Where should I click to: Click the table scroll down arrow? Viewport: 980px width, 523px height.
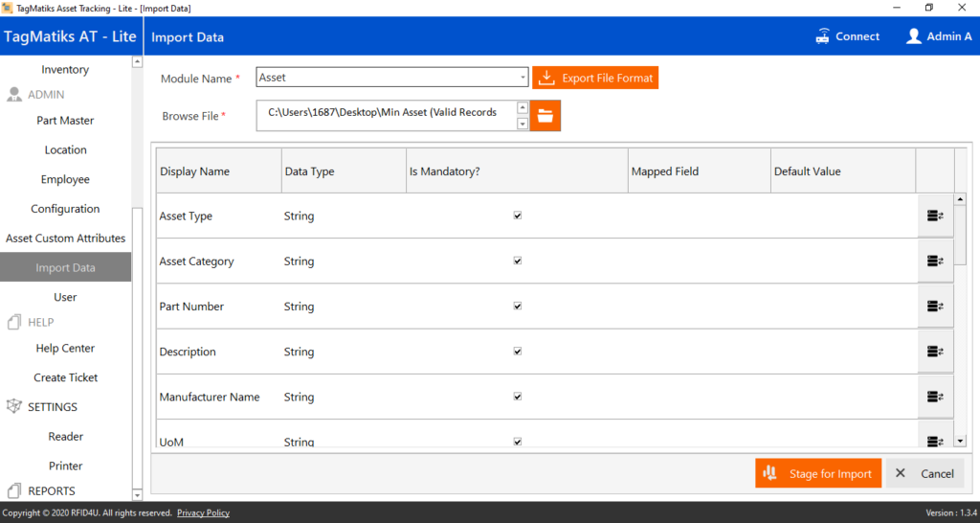click(961, 442)
